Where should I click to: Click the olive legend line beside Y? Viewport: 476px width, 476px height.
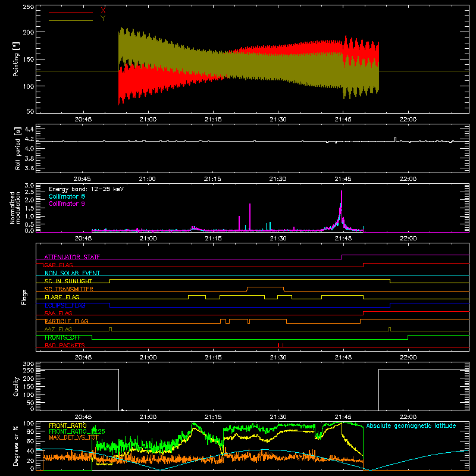[x=71, y=20]
